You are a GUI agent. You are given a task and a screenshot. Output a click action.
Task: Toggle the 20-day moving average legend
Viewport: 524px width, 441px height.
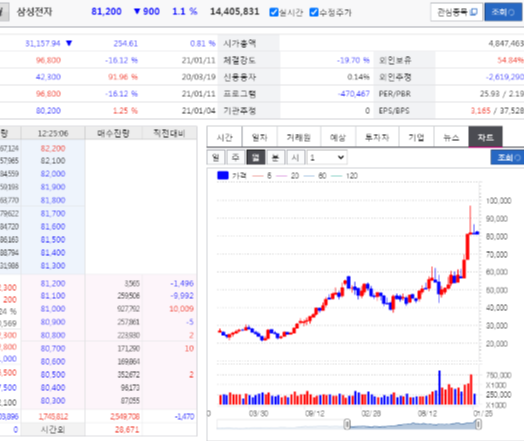[288, 176]
